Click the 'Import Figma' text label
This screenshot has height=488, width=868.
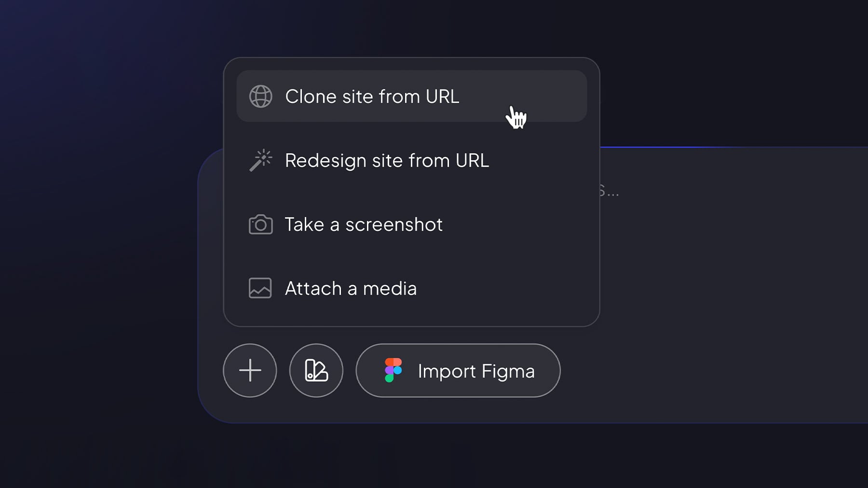(x=476, y=371)
